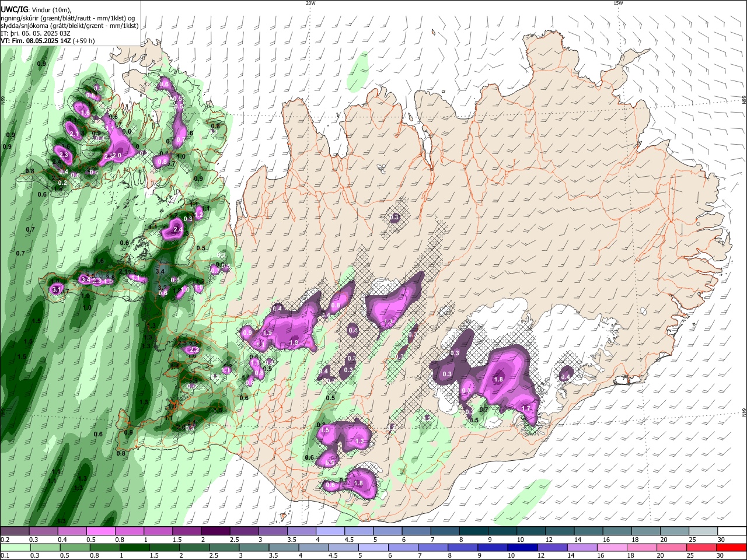Image resolution: width=747 pixels, height=560 pixels.
Task: Pick the bright red rain legend swatch above 30
Action: click(731, 548)
